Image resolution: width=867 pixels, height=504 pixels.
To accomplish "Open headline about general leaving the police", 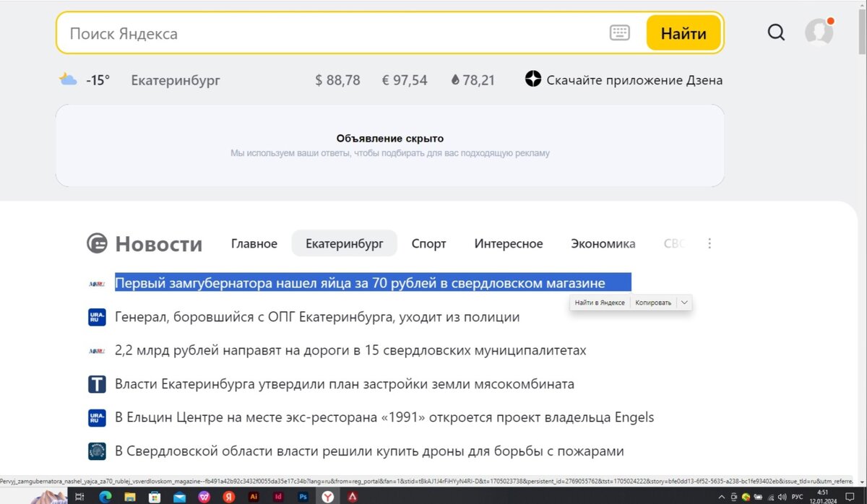I will tap(317, 317).
